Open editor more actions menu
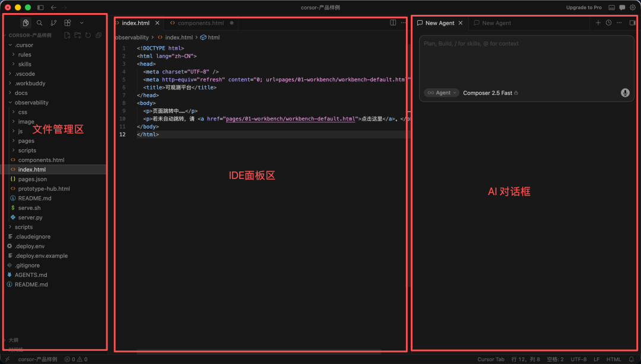Image resolution: width=641 pixels, height=364 pixels. click(x=403, y=23)
